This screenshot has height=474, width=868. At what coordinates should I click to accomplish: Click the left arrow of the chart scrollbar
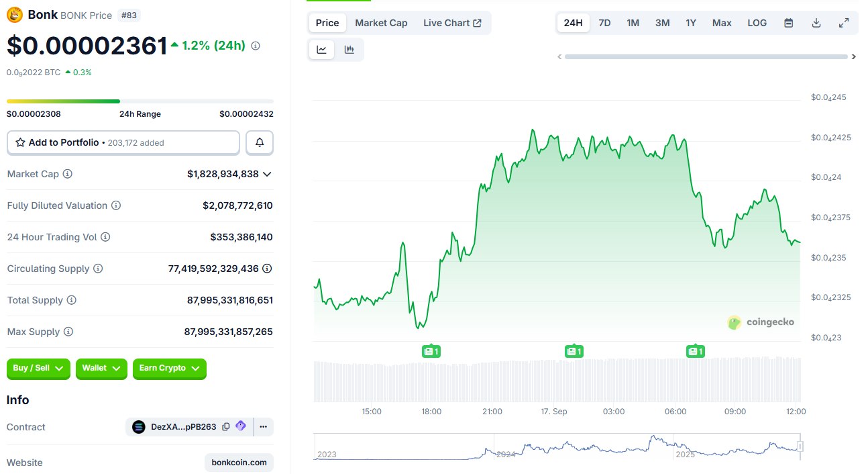[559, 57]
